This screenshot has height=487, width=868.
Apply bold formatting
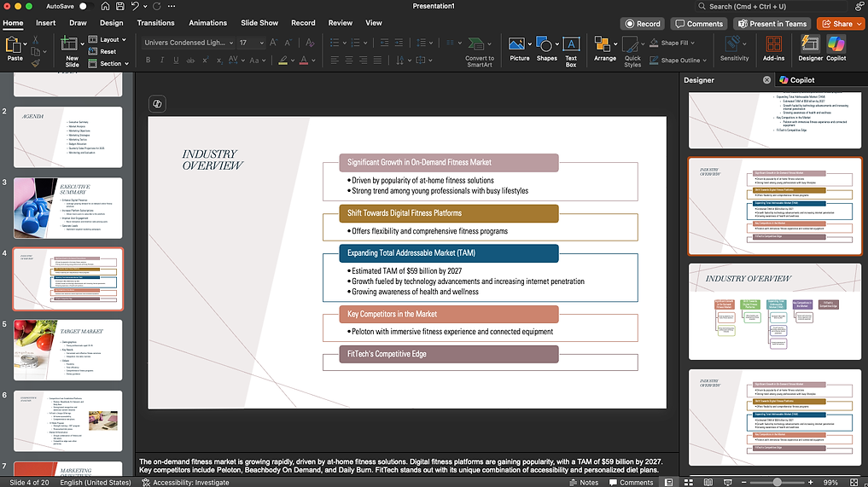point(148,60)
